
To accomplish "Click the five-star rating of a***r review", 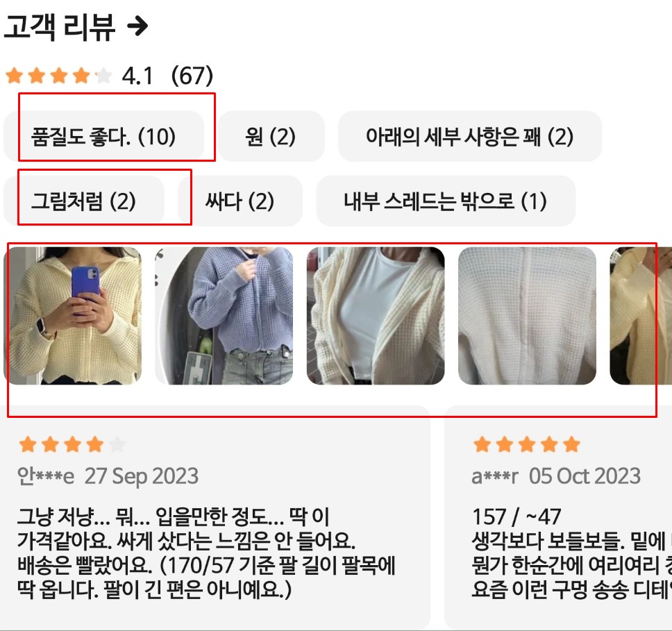I will point(526,444).
